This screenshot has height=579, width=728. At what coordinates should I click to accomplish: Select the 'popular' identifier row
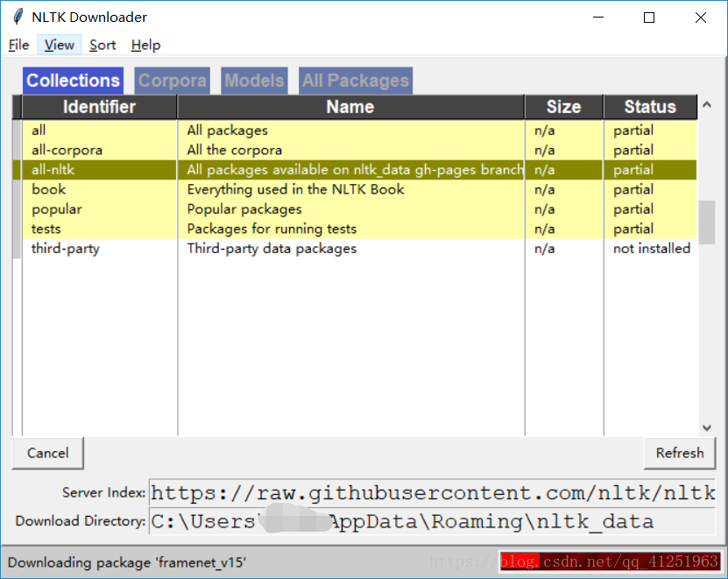coord(99,209)
